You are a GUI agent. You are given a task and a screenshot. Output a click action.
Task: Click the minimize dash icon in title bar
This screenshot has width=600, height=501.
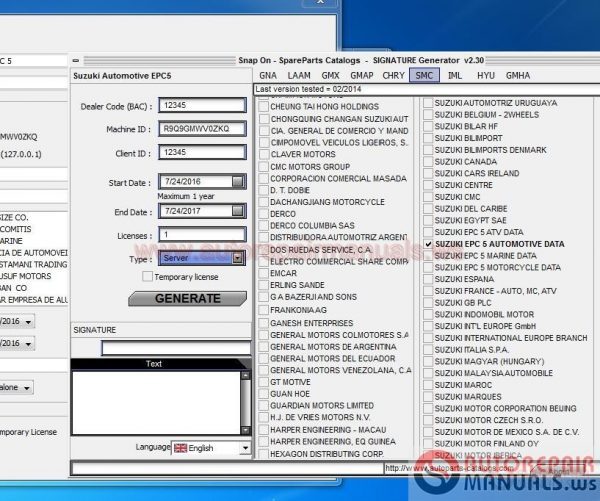(x=75, y=60)
